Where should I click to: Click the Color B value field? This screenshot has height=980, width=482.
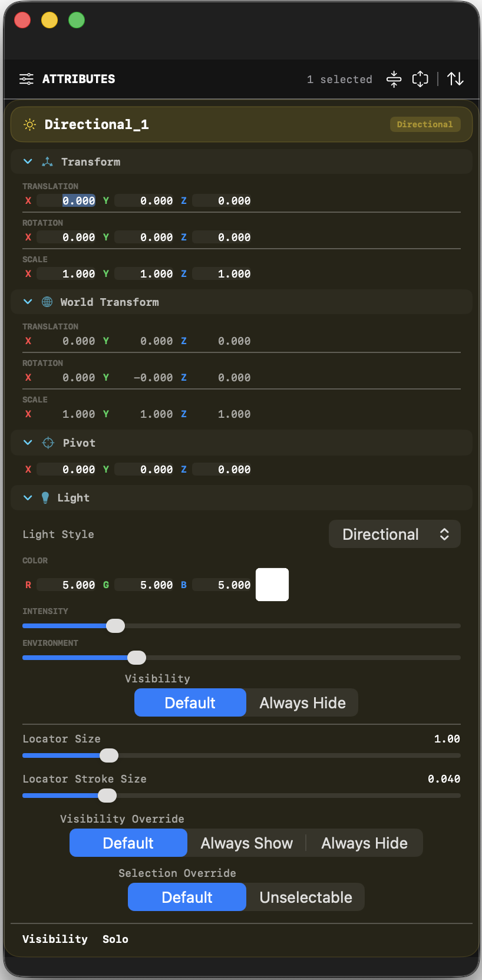coord(222,585)
